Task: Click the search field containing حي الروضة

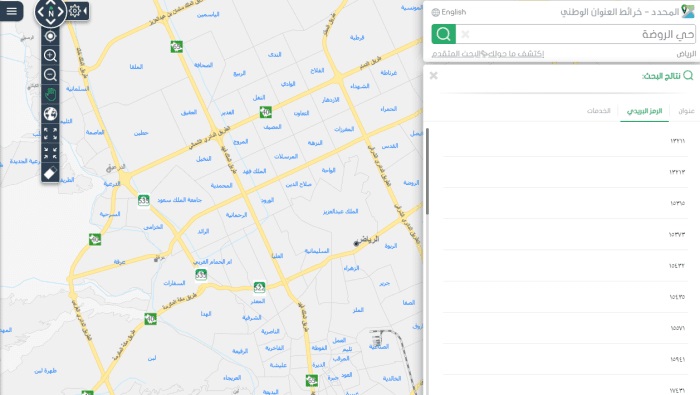Action: (576, 34)
